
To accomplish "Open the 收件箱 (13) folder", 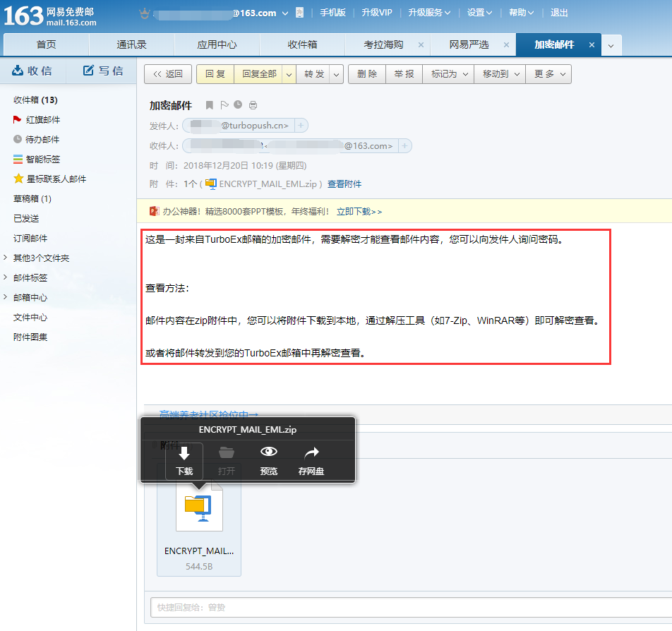I will click(x=35, y=100).
